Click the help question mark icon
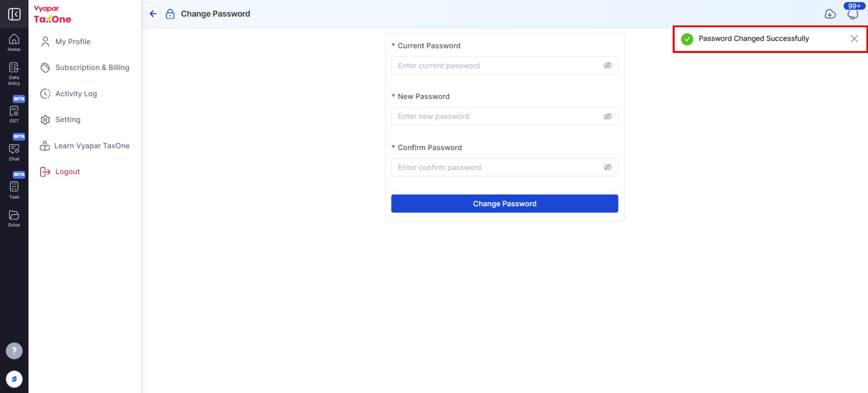The image size is (868, 393). pos(14,351)
